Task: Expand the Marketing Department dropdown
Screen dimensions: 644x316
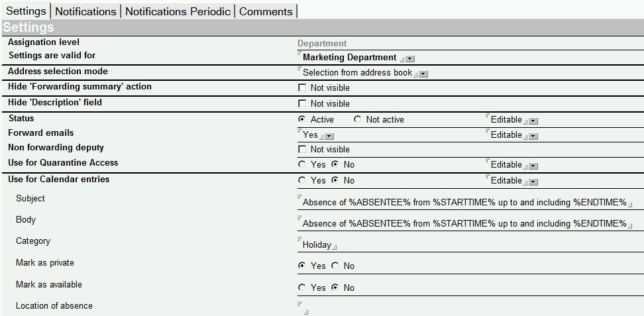Action: click(410, 59)
